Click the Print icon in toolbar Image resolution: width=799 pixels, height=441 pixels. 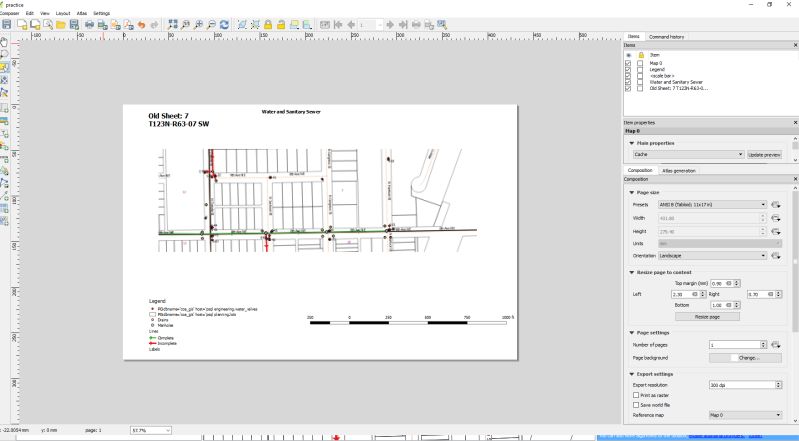pos(90,24)
